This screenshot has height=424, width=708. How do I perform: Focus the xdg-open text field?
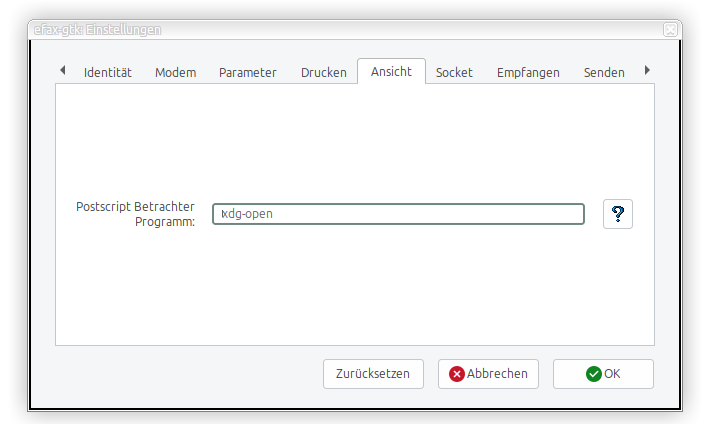[398, 214]
